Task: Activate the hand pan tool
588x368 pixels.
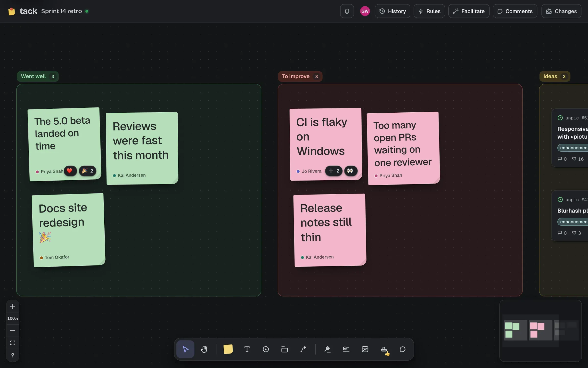Action: click(x=204, y=349)
